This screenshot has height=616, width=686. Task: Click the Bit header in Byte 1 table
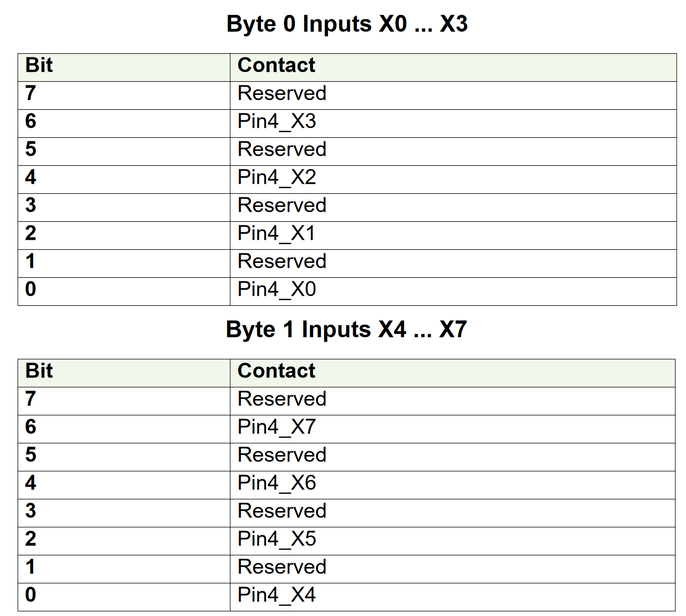(39, 371)
